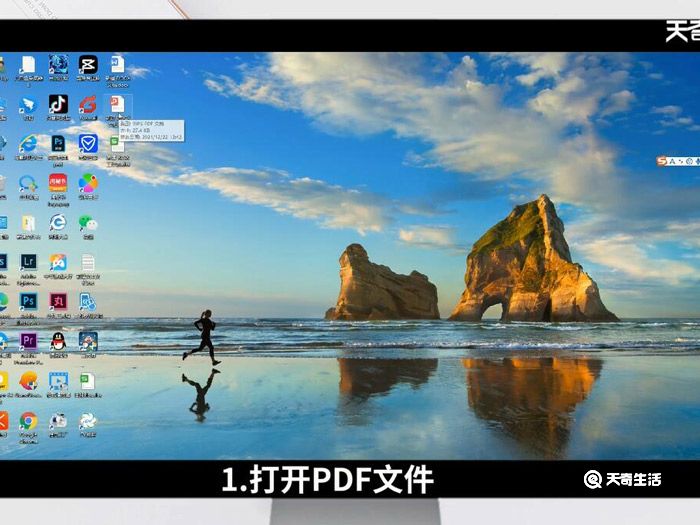Launch the cartoon game icon beside QQ
The width and height of the screenshot is (700, 525).
coord(88,342)
